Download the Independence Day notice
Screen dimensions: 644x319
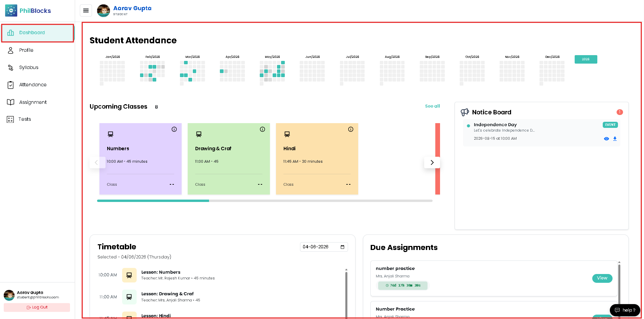pos(615,139)
